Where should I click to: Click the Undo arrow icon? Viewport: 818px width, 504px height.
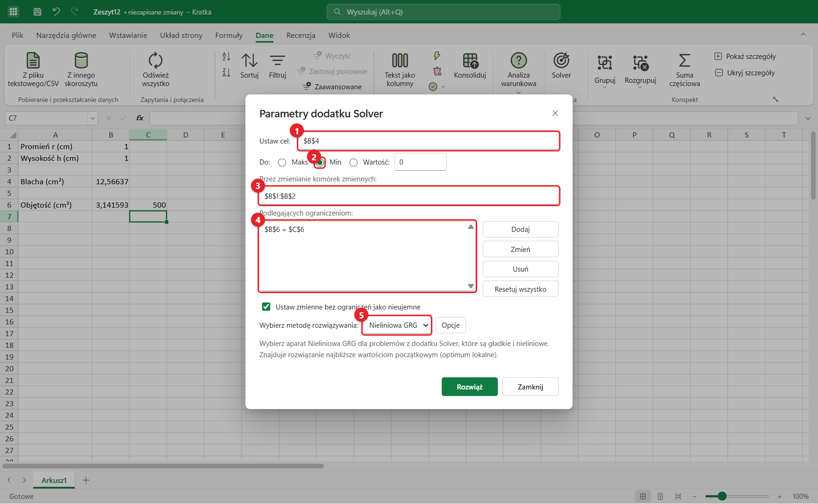[x=56, y=12]
